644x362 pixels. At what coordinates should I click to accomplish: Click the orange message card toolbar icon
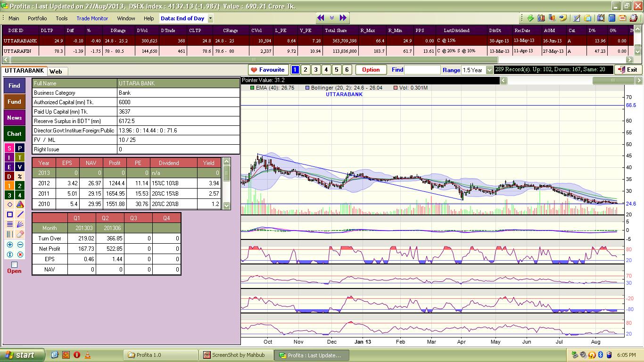click(x=622, y=18)
